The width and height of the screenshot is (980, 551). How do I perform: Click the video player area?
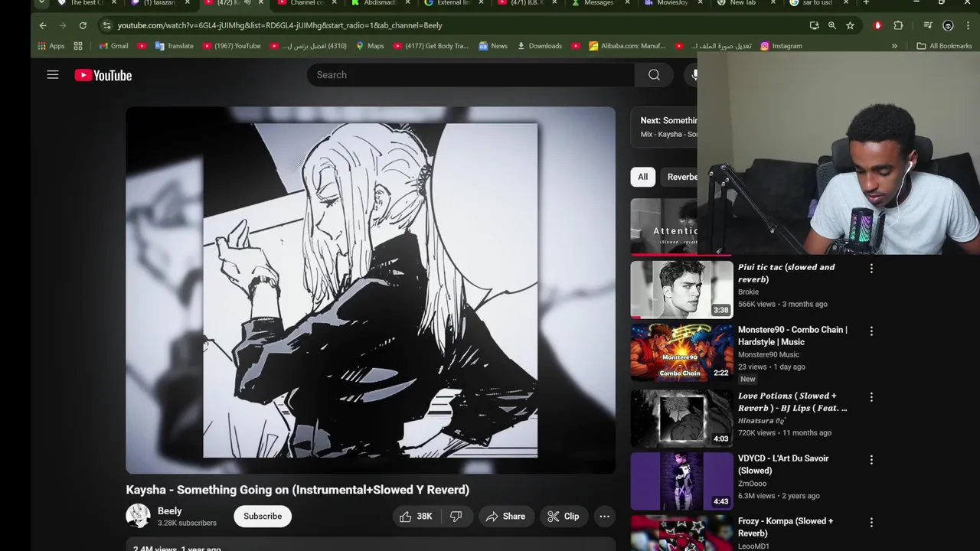pos(371,291)
